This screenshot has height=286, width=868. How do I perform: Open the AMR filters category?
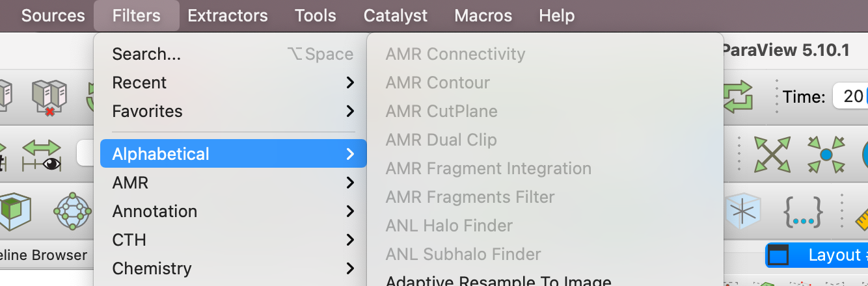[x=233, y=183]
